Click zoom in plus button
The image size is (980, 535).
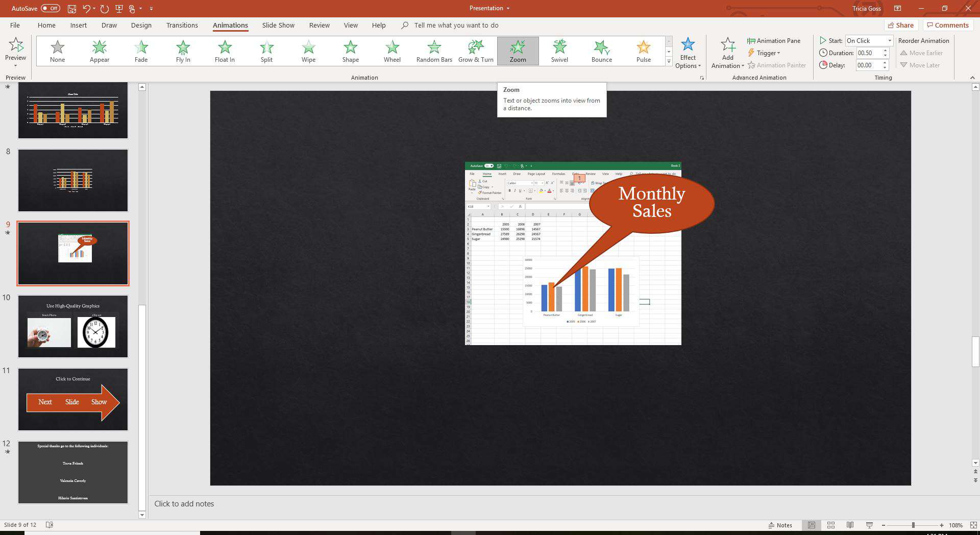point(942,525)
